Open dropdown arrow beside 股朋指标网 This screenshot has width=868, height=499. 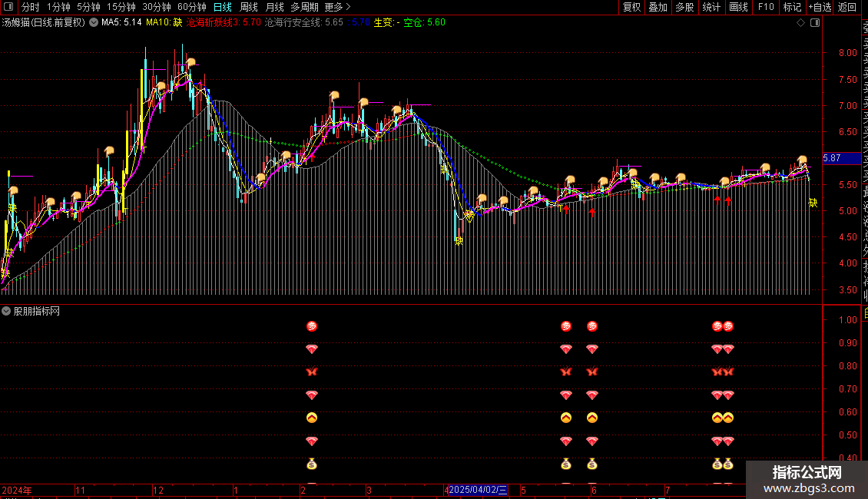pyautogui.click(x=6, y=312)
